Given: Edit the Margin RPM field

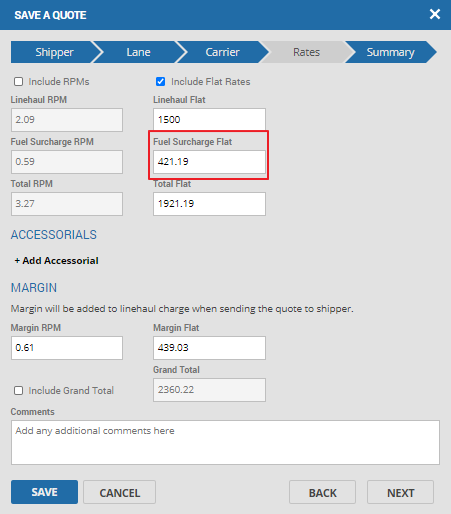Looking at the screenshot, I should coord(67,348).
